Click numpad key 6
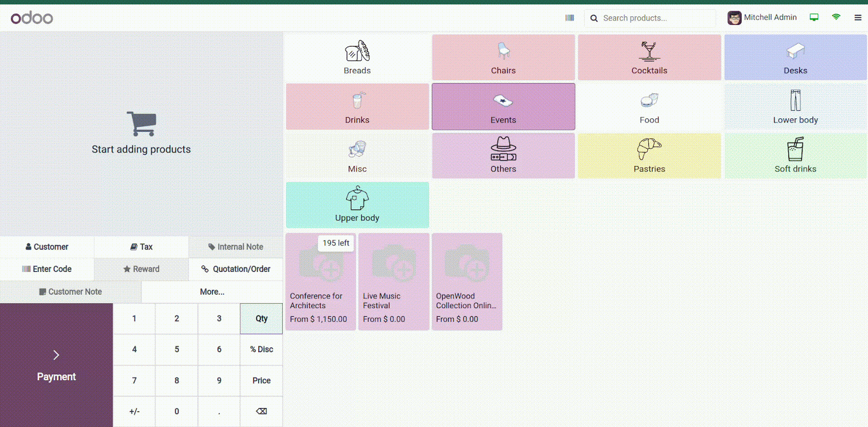Image resolution: width=868 pixels, height=427 pixels. click(x=219, y=349)
